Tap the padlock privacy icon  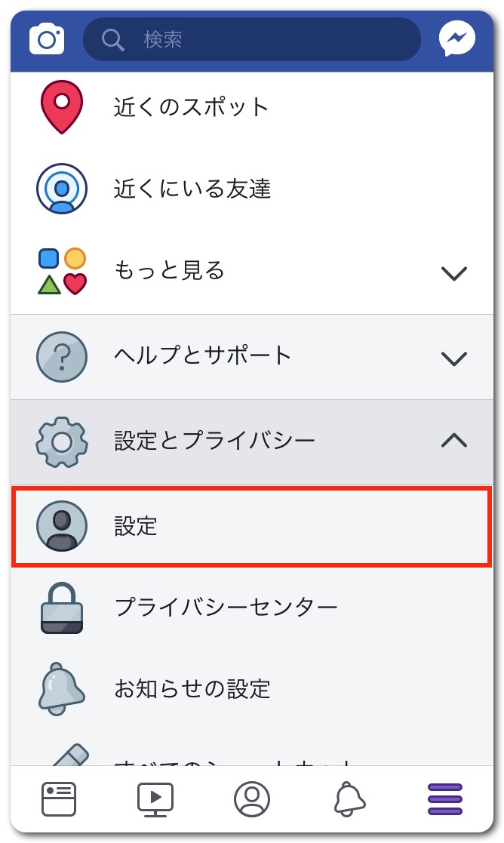tap(61, 608)
